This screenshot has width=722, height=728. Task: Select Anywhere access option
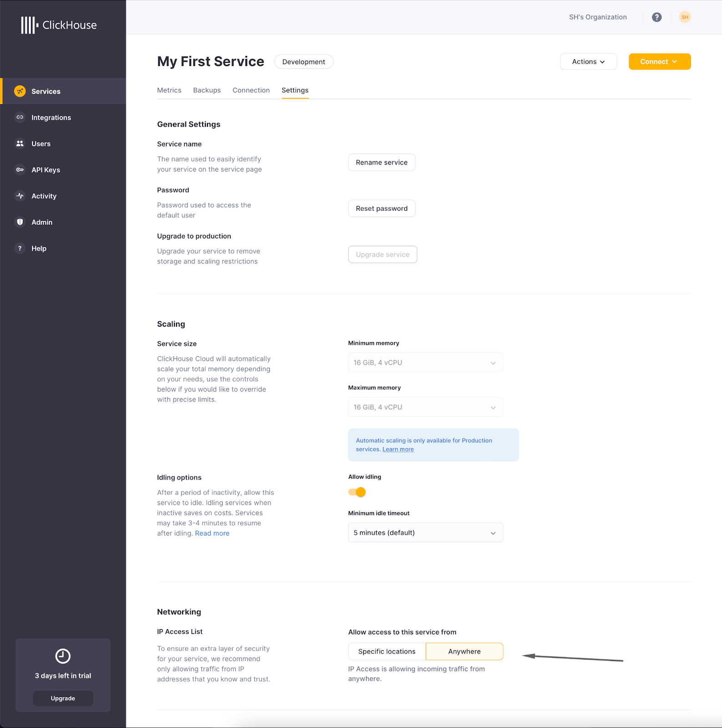point(464,652)
